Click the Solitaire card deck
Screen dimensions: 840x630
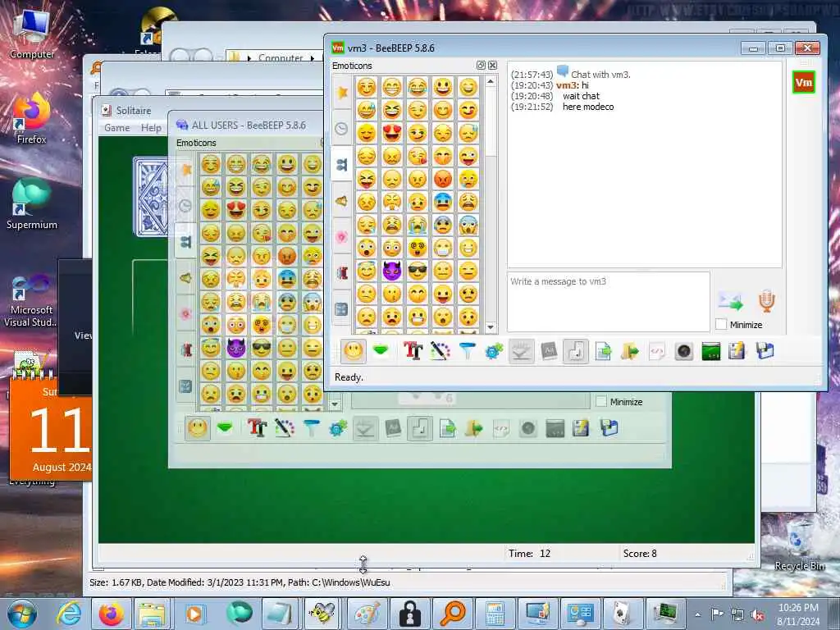coord(151,197)
